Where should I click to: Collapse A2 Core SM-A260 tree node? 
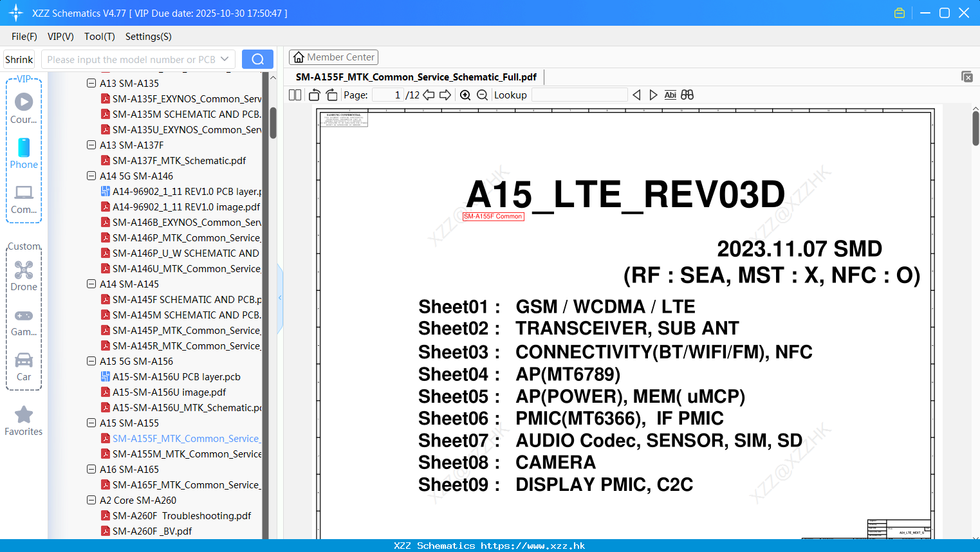pyautogui.click(x=91, y=500)
